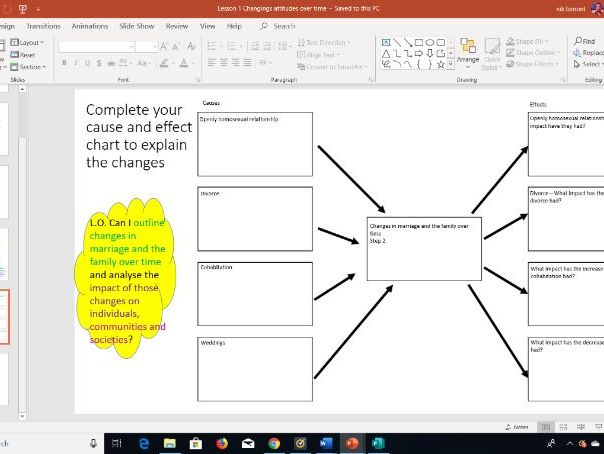Screen dimensions: 604x454
Task: Open the Word icon in the taskbar
Action: (x=326, y=442)
